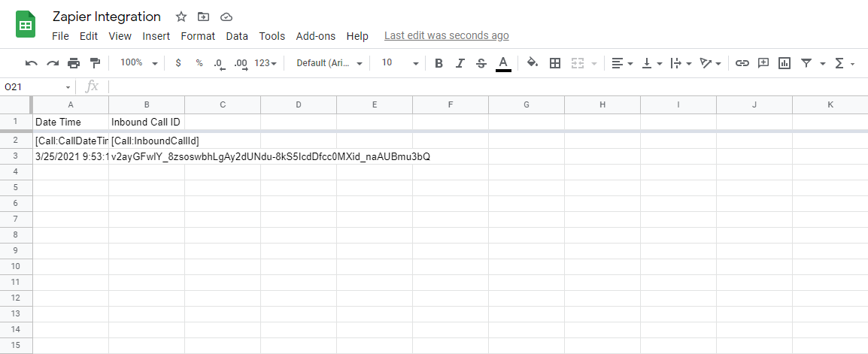Print the spreadsheet

74,63
